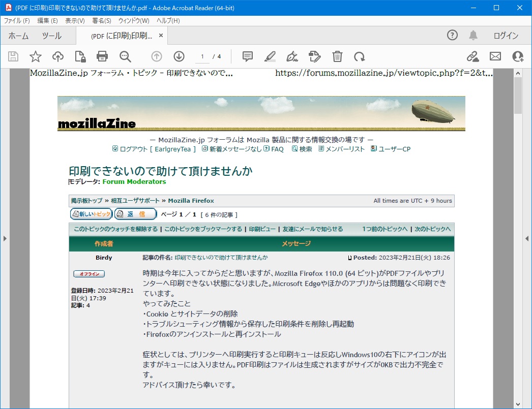This screenshot has width=532, height=409.
Task: Click the topic title 印刷できないので助けて頂けませんか heading
Action: [x=161, y=171]
